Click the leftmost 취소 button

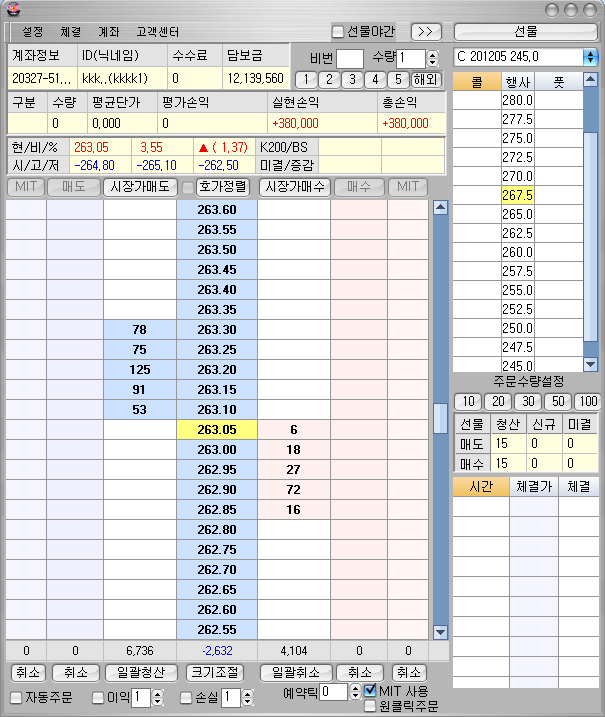click(x=28, y=672)
